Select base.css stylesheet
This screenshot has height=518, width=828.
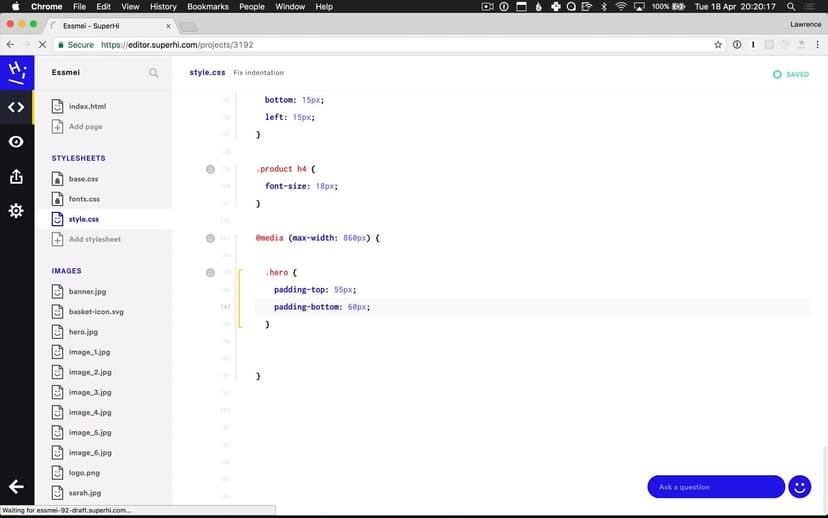tap(83, 179)
